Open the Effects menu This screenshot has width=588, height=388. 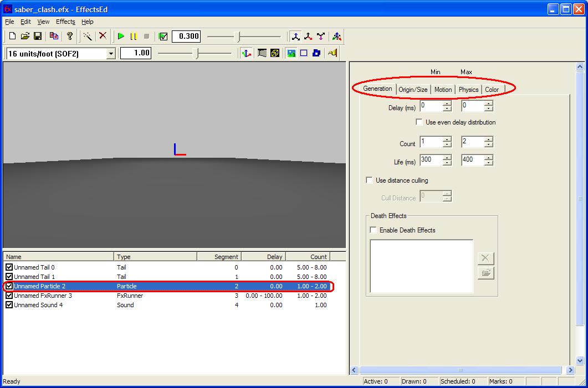65,22
